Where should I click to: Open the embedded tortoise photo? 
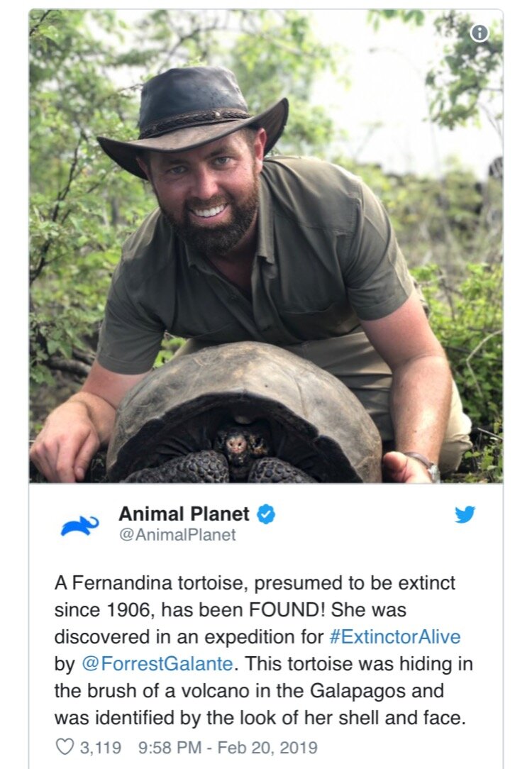(x=266, y=246)
